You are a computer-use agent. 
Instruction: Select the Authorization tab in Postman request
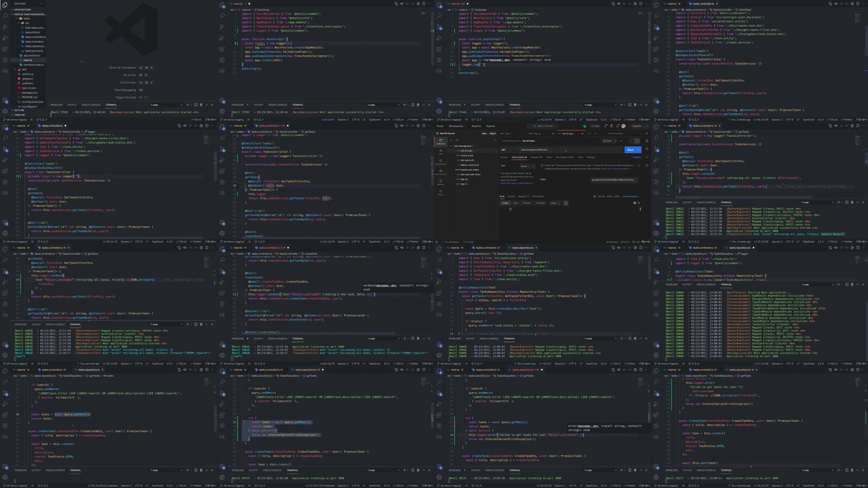(x=518, y=157)
